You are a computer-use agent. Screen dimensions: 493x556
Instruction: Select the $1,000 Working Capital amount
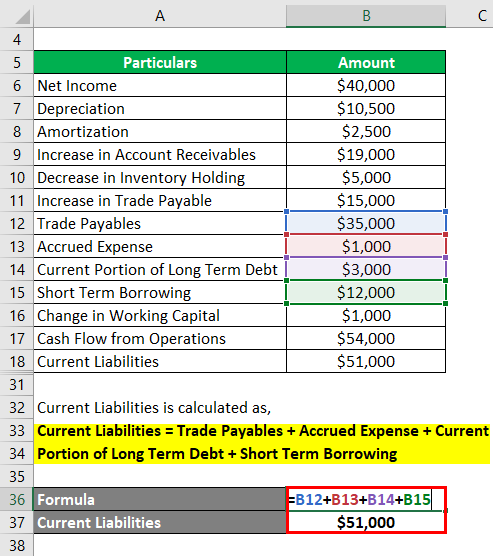(x=366, y=316)
